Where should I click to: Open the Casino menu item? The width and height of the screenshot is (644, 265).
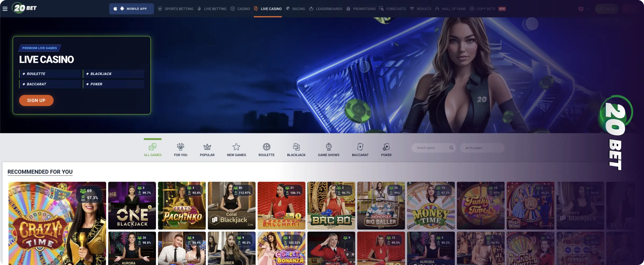click(x=240, y=9)
